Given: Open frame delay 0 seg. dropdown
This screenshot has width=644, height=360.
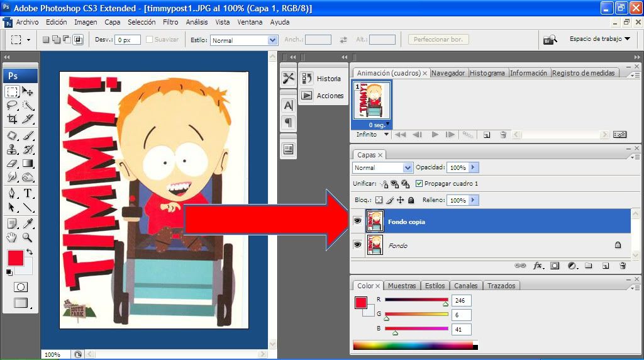Looking at the screenshot, I should (387, 124).
